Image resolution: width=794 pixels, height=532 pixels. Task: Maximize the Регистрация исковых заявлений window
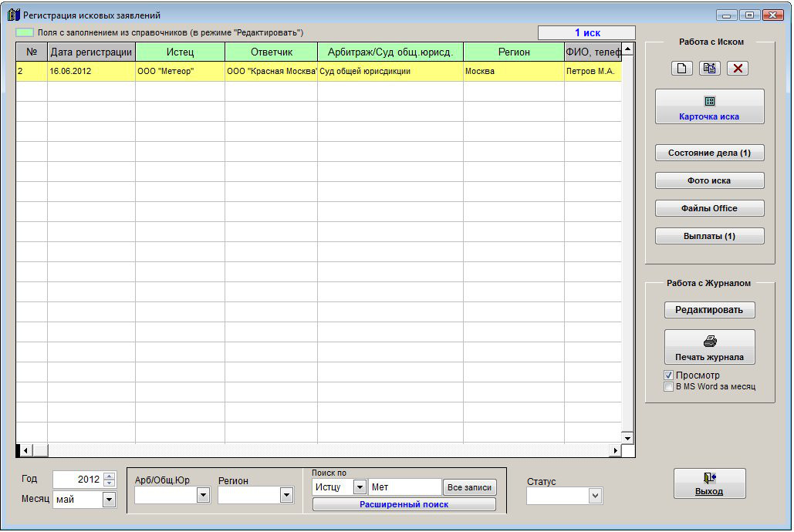(749, 15)
